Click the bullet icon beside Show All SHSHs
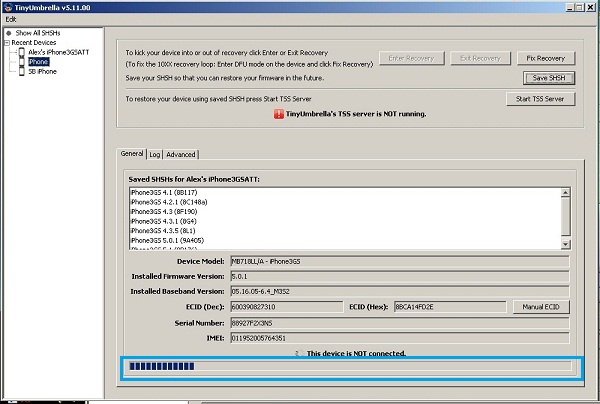 point(8,33)
